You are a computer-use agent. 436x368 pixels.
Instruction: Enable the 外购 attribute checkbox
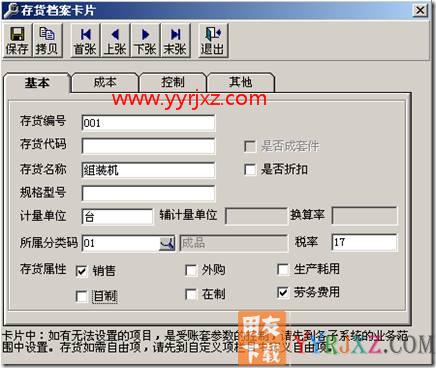(191, 270)
